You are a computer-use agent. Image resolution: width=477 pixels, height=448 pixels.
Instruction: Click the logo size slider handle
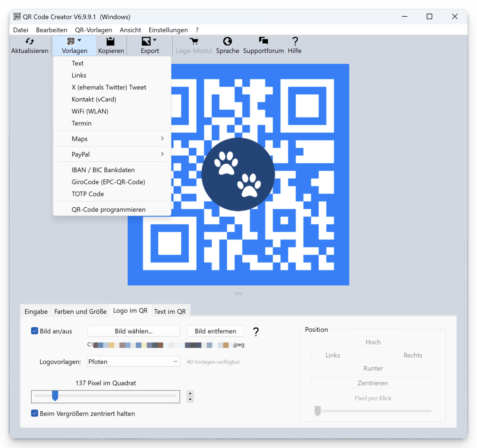click(x=55, y=396)
